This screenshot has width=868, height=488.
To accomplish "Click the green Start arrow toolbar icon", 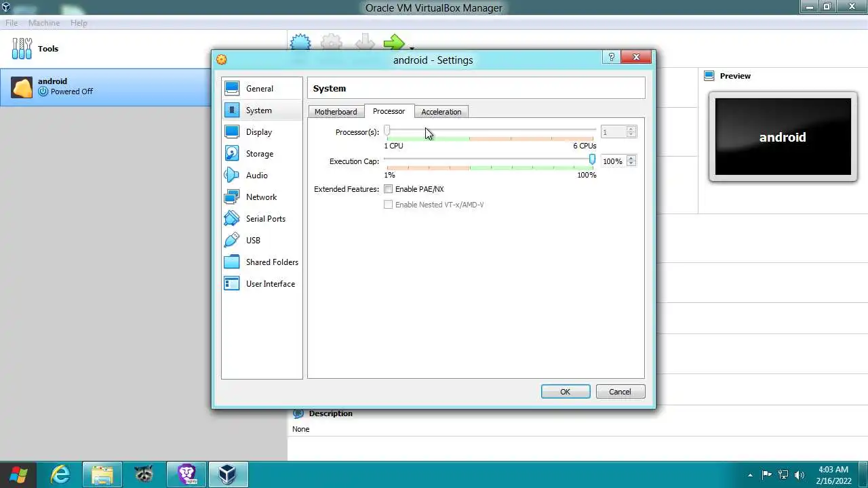I will click(x=394, y=43).
